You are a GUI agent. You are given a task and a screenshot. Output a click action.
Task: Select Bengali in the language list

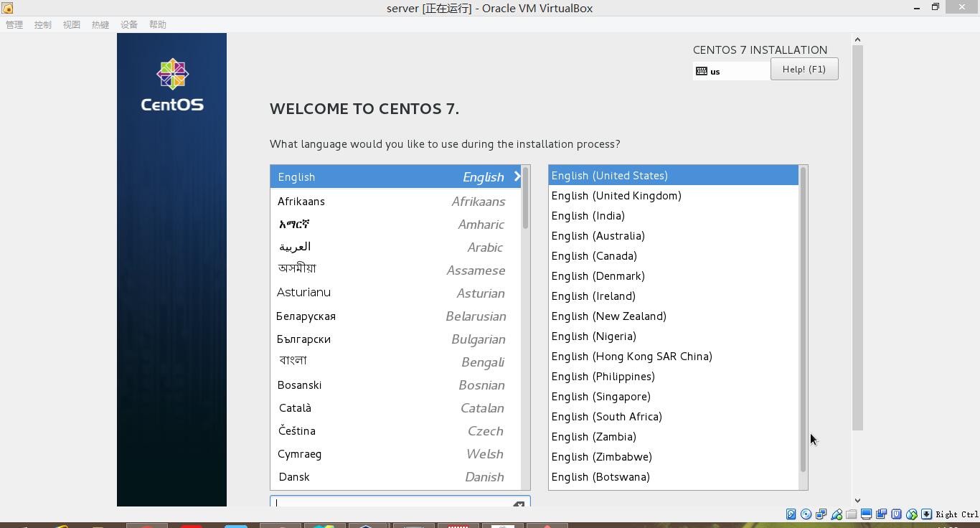[x=396, y=362]
